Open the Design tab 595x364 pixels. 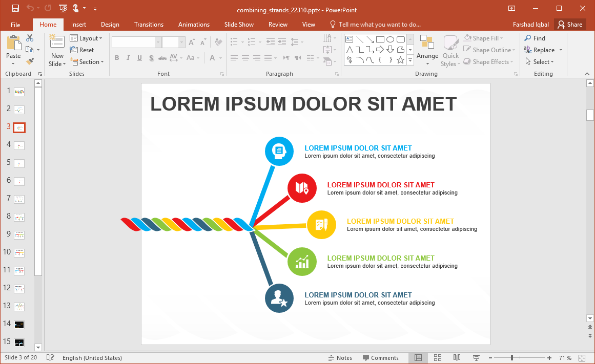point(110,25)
